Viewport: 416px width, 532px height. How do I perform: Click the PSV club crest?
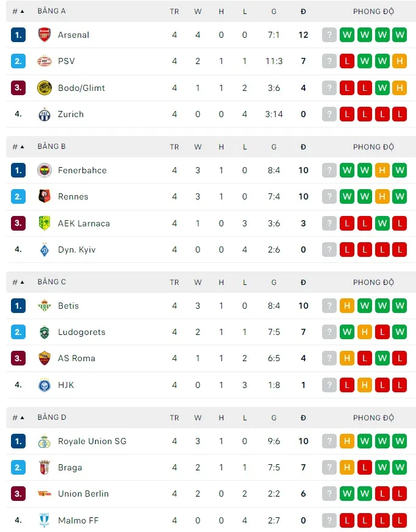pyautogui.click(x=43, y=61)
